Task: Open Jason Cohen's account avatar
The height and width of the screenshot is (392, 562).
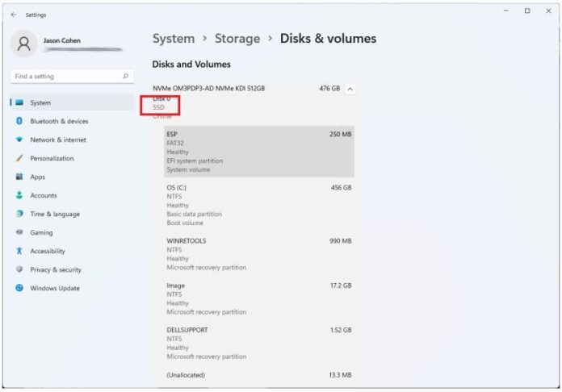Action: coord(23,44)
